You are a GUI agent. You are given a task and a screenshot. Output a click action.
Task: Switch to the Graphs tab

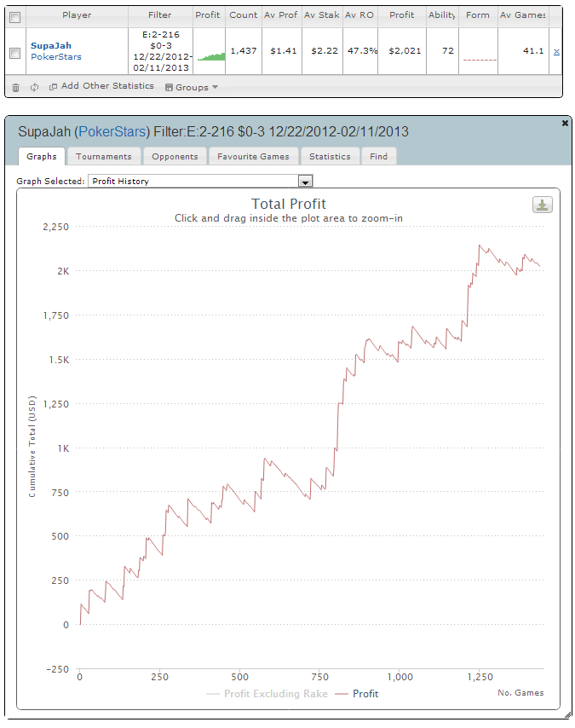click(41, 157)
